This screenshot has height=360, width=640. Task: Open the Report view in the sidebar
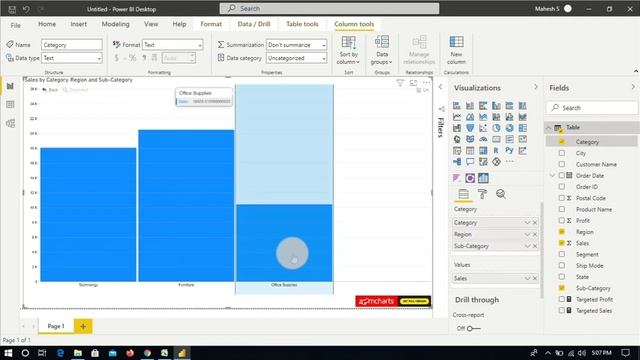tap(10, 86)
